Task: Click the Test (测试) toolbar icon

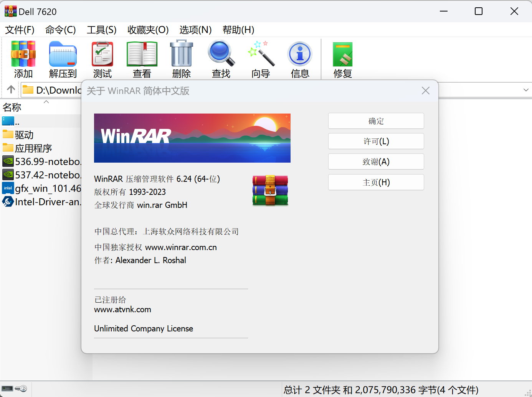Action: (102, 54)
